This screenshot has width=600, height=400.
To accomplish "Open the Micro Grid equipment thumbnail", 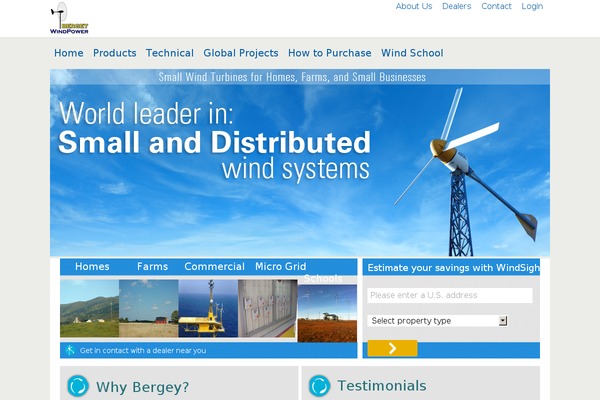I will point(267,308).
